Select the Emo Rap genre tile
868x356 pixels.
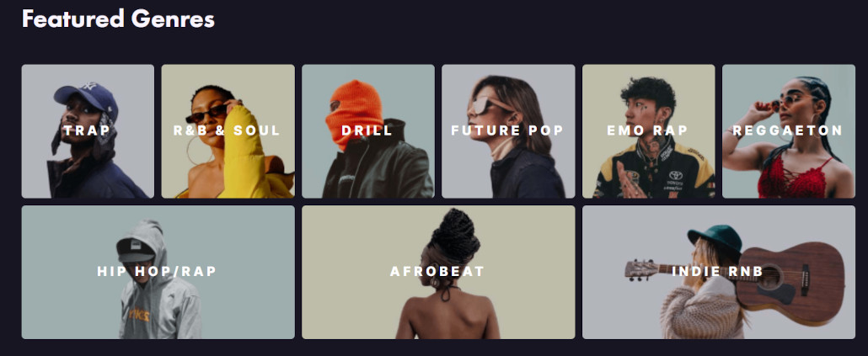click(x=649, y=131)
